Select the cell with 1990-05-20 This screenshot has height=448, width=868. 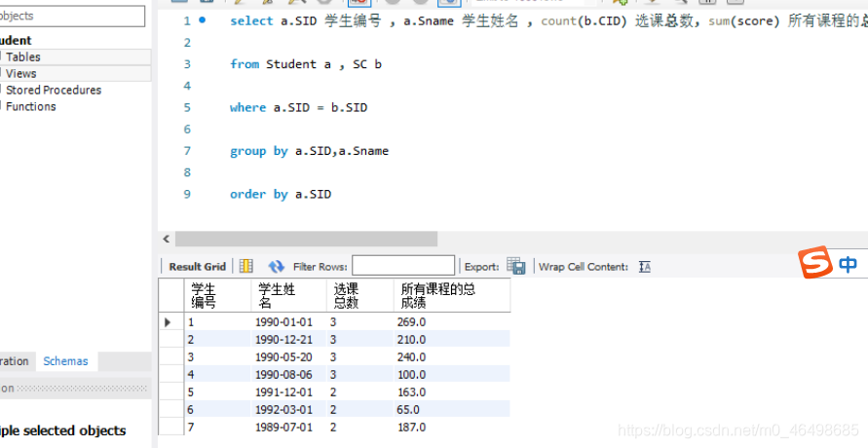(x=289, y=356)
